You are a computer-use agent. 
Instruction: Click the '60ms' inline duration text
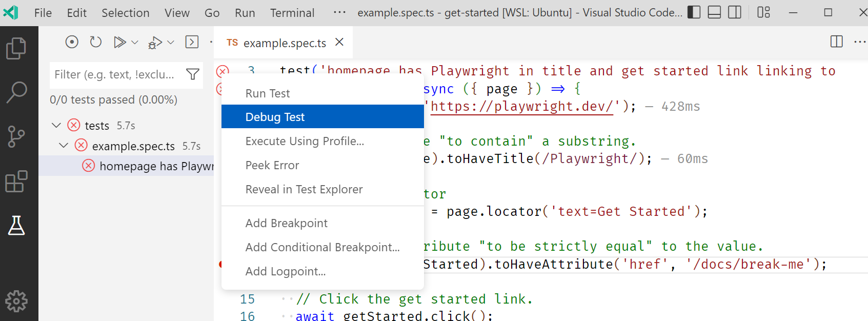click(x=692, y=159)
